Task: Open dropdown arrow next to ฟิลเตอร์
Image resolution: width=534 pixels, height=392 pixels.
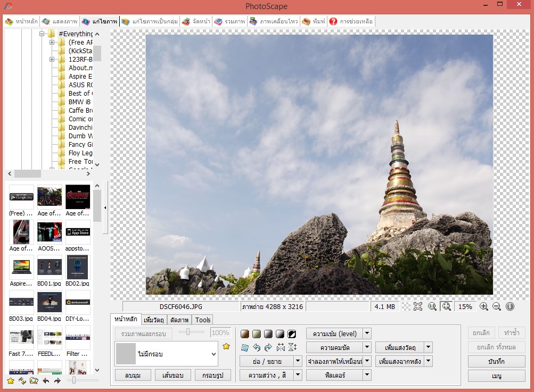Action: tap(367, 375)
